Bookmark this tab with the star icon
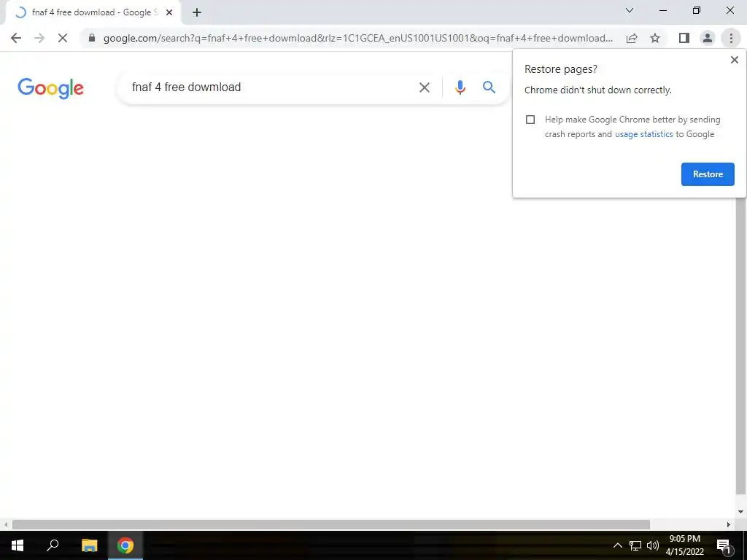Screen dimensions: 747x560 point(655,38)
